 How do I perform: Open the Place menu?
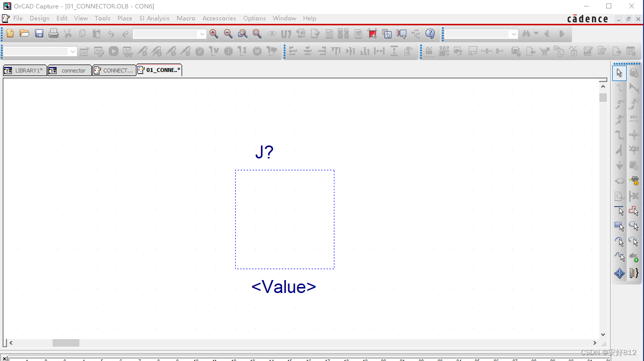pos(125,18)
